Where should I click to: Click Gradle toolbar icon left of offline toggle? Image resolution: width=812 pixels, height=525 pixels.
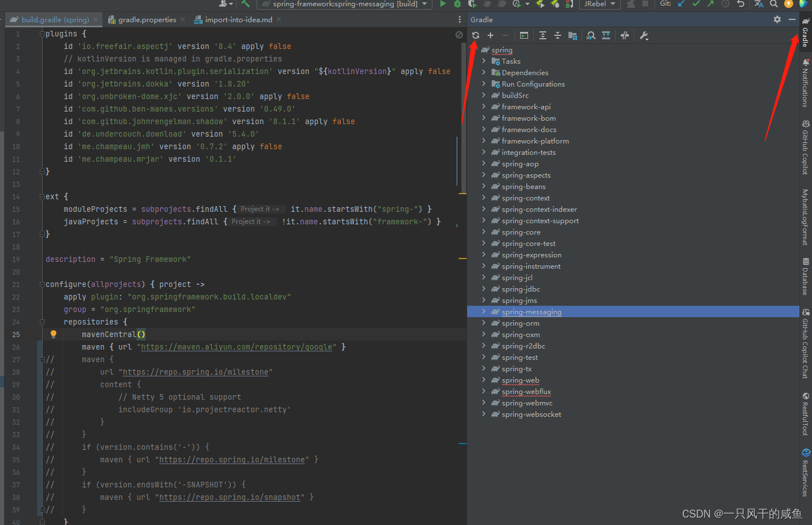click(x=606, y=35)
